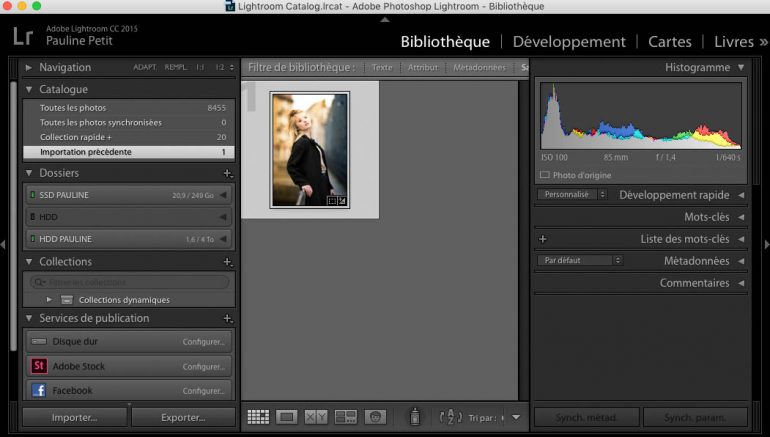Toggle Photo d'origine checkbox
770x437 pixels.
545,174
